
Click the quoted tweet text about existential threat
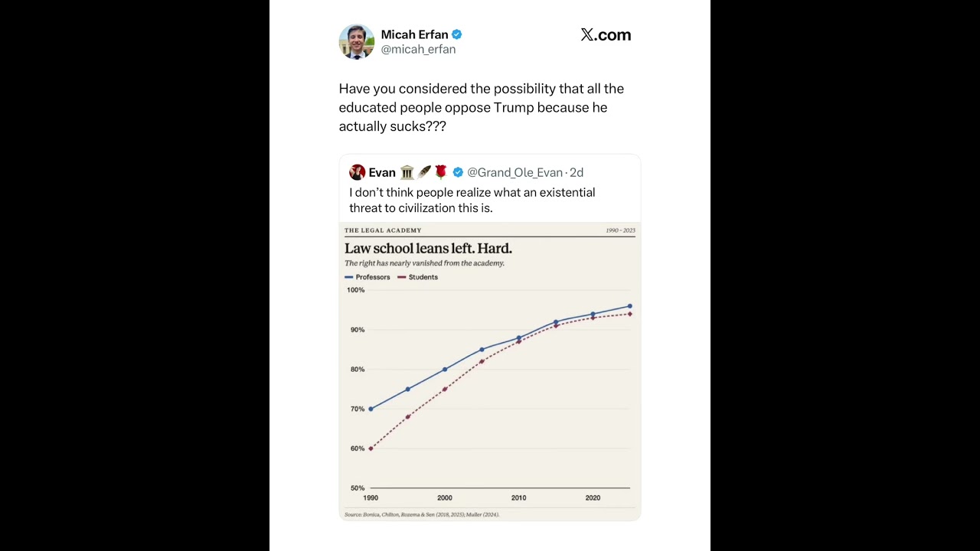click(x=472, y=200)
